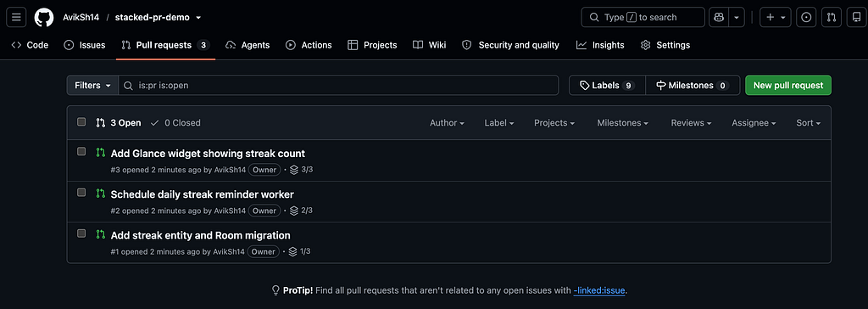Expand the Reviews filter dropdown
This screenshot has width=868, height=309.
691,122
